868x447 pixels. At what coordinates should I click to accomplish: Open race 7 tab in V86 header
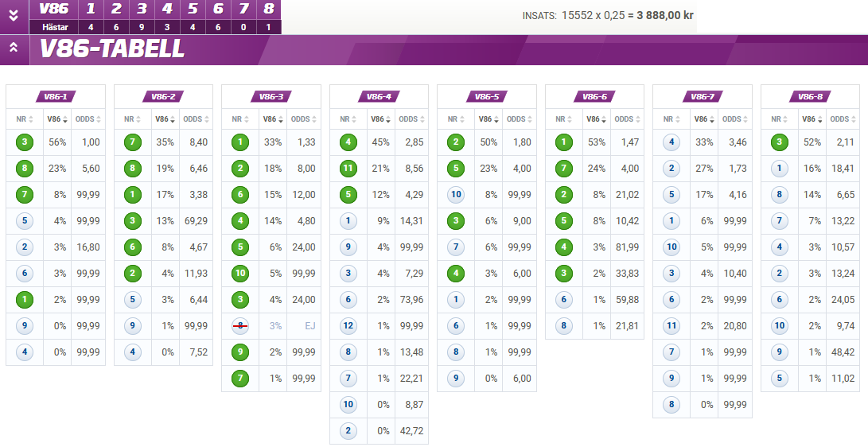coord(243,9)
